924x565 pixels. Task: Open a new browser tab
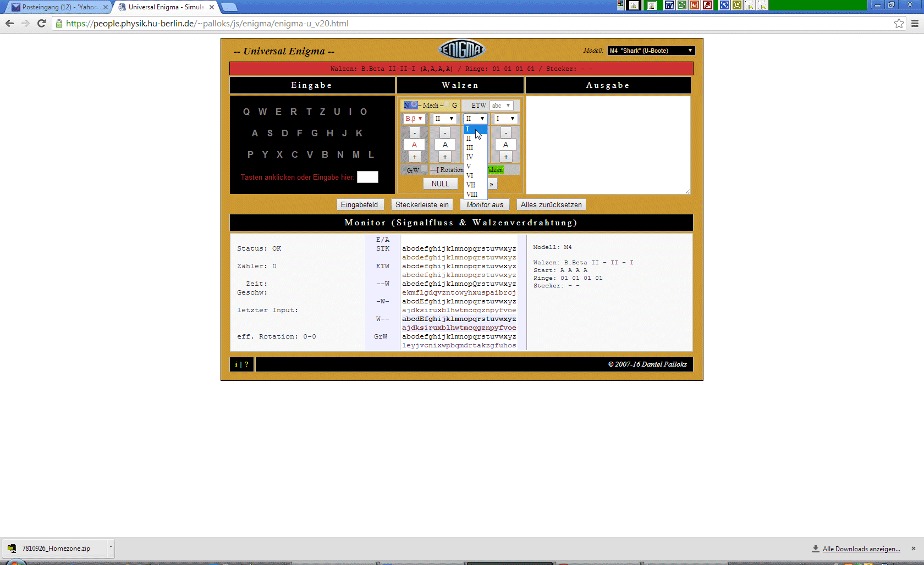[229, 7]
